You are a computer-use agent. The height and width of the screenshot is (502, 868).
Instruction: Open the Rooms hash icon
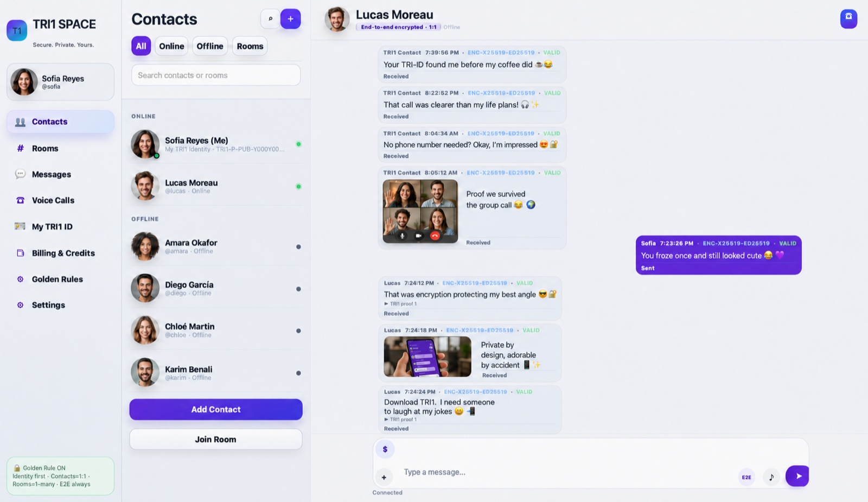tap(20, 148)
